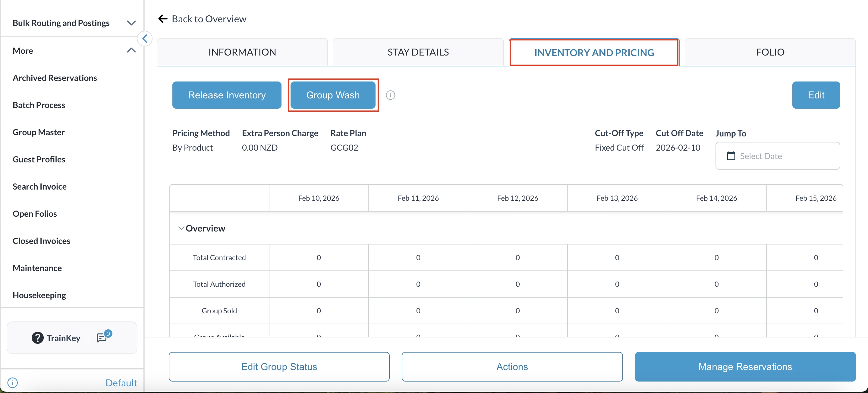Click the Edit button
Screen dimensions: 868x393
(x=816, y=95)
